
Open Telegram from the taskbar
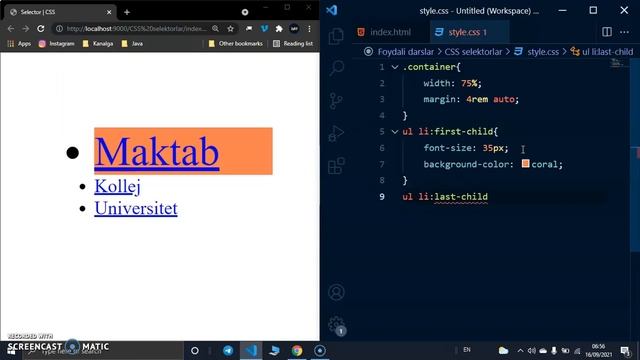coord(228,351)
